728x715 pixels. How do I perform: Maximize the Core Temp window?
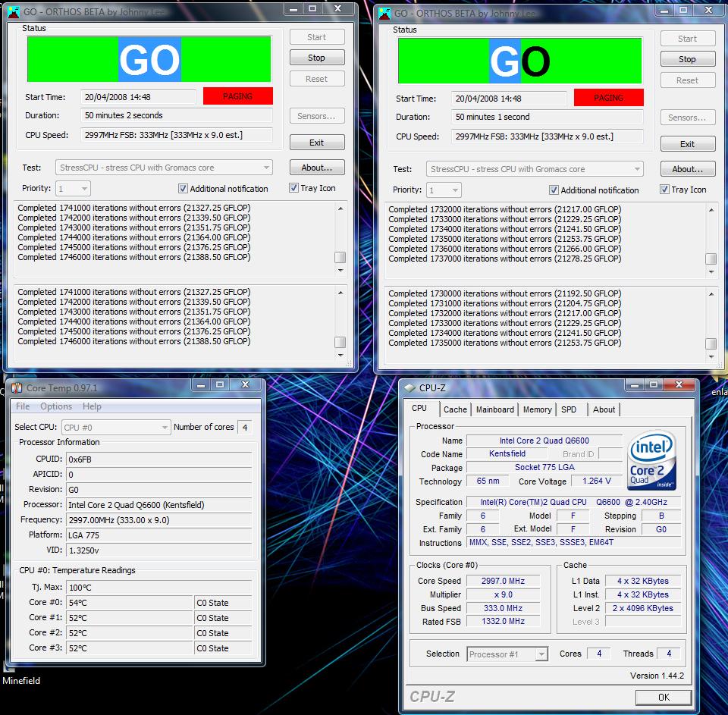point(220,385)
